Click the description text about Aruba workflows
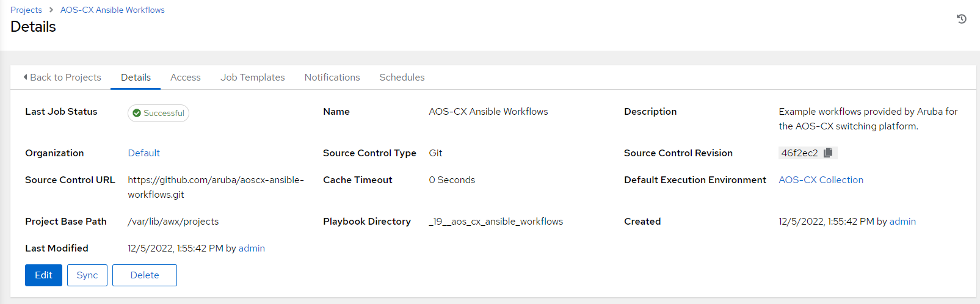This screenshot has height=304, width=980. point(868,119)
